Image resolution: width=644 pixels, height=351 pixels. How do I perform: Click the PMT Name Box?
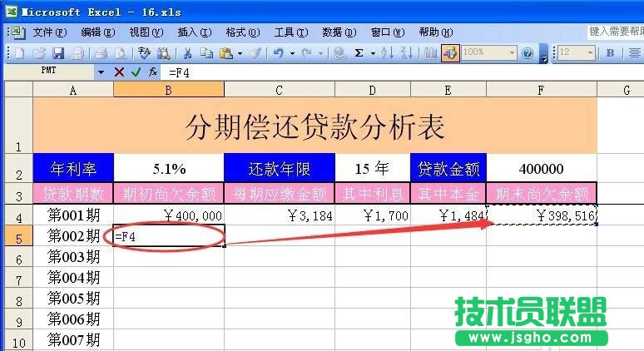(x=48, y=72)
